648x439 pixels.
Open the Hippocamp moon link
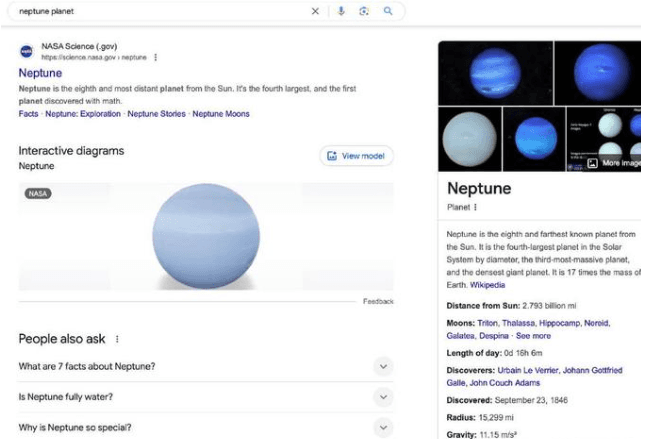[560, 323]
